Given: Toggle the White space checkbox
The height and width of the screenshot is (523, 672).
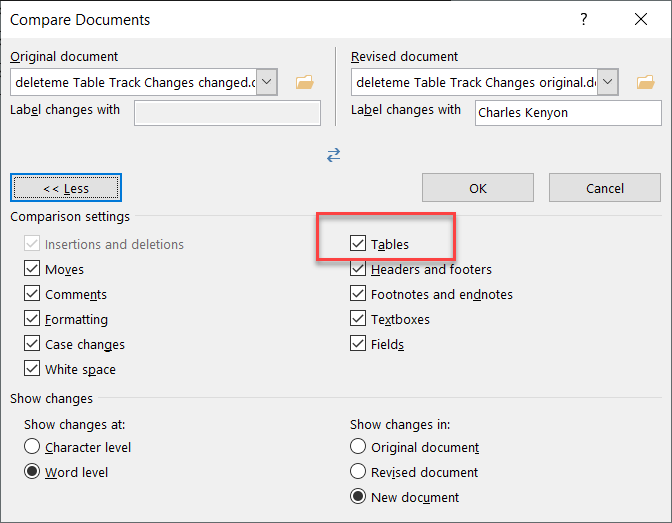Looking at the screenshot, I should point(32,369).
